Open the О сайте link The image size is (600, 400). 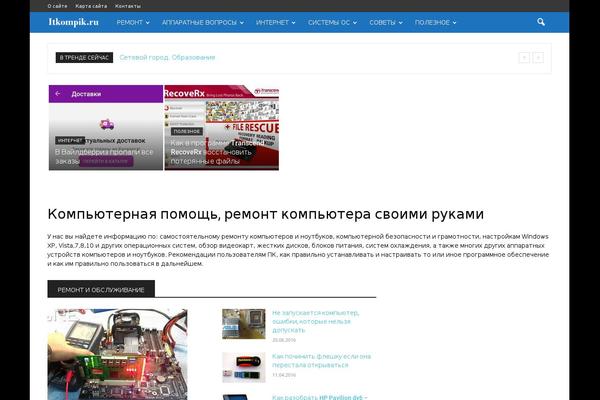[57, 6]
